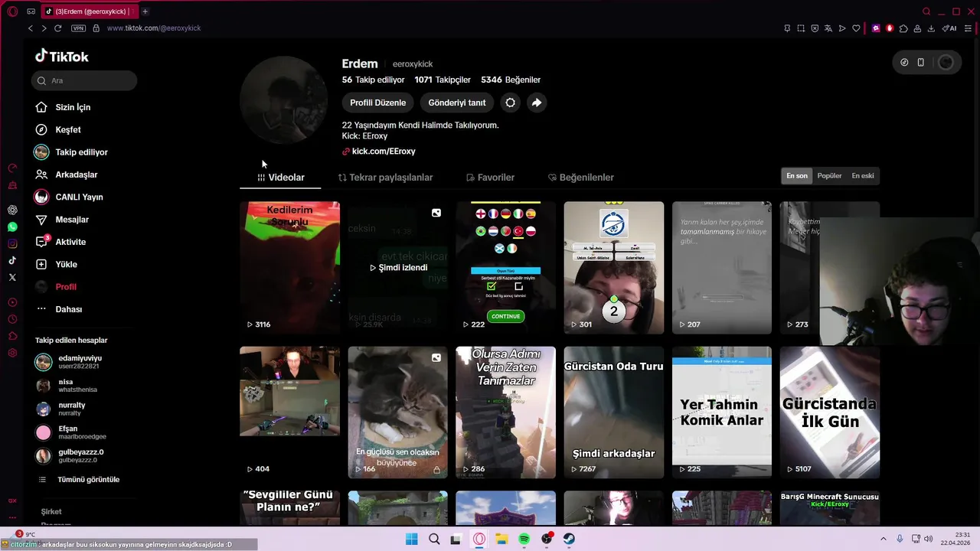Click Gönderiyi tanıt button
This screenshot has height=551, width=980.
point(457,103)
